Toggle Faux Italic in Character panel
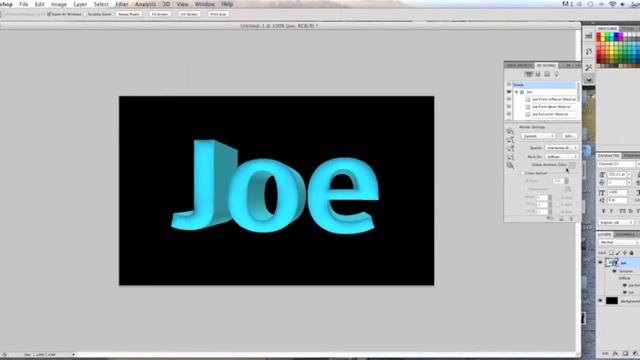Image resolution: width=640 pixels, height=360 pixels. pos(611,211)
